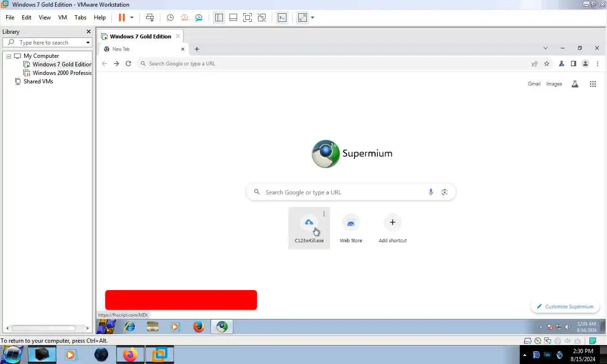This screenshot has height=364, width=607.
Task: Open the VMware View menu
Action: (45, 18)
